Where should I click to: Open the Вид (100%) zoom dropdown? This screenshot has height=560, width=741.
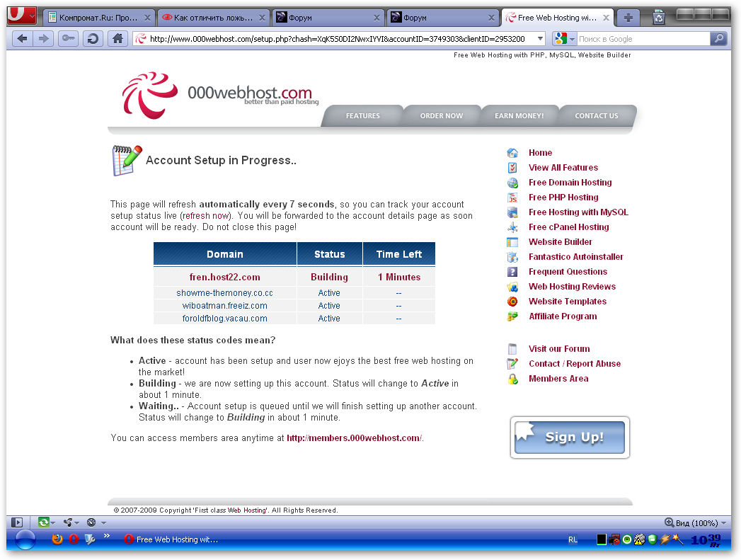pyautogui.click(x=695, y=522)
